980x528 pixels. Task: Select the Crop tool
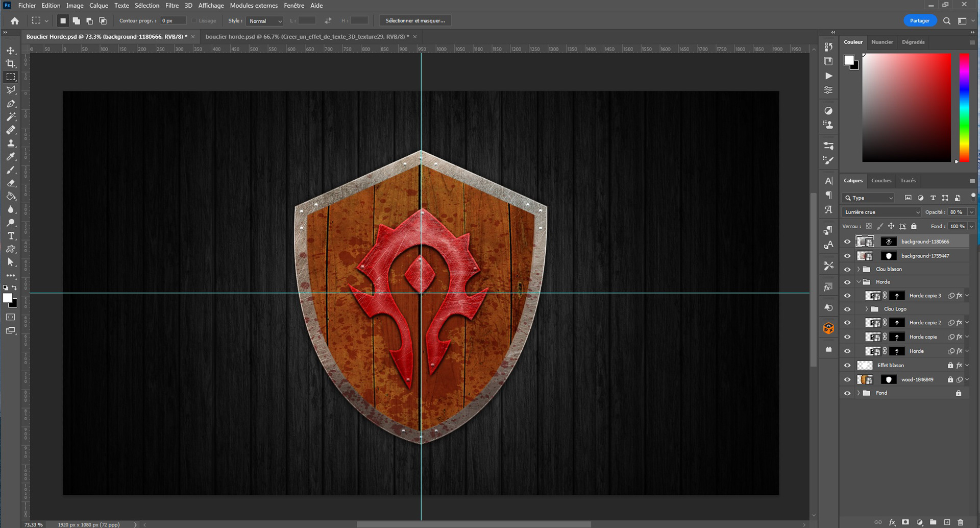coord(11,63)
